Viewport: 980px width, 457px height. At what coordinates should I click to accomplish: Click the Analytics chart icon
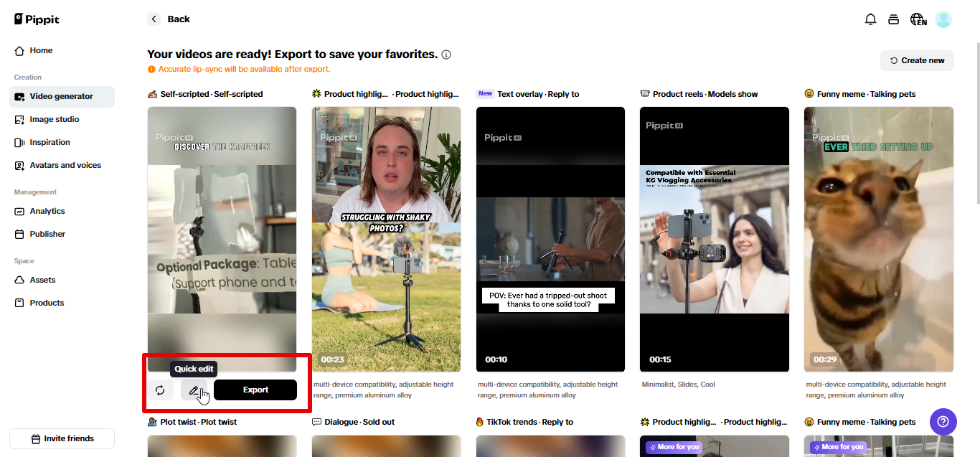tap(19, 211)
